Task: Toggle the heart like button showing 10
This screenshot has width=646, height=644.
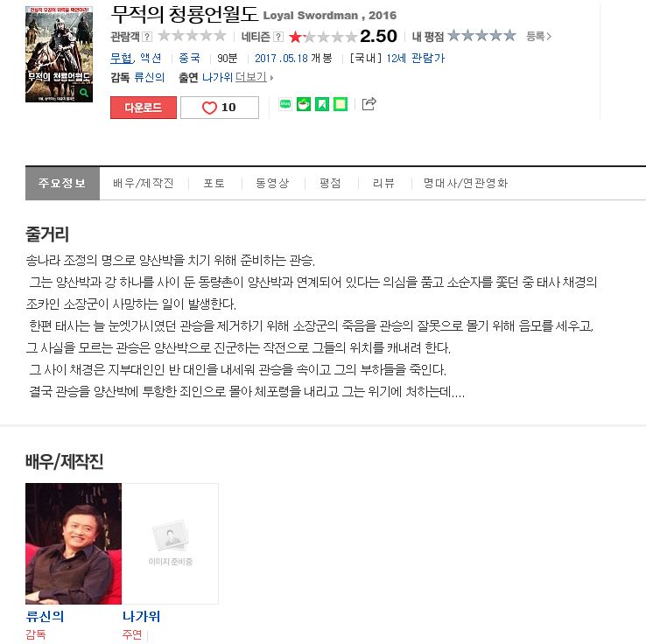Action: coord(220,108)
